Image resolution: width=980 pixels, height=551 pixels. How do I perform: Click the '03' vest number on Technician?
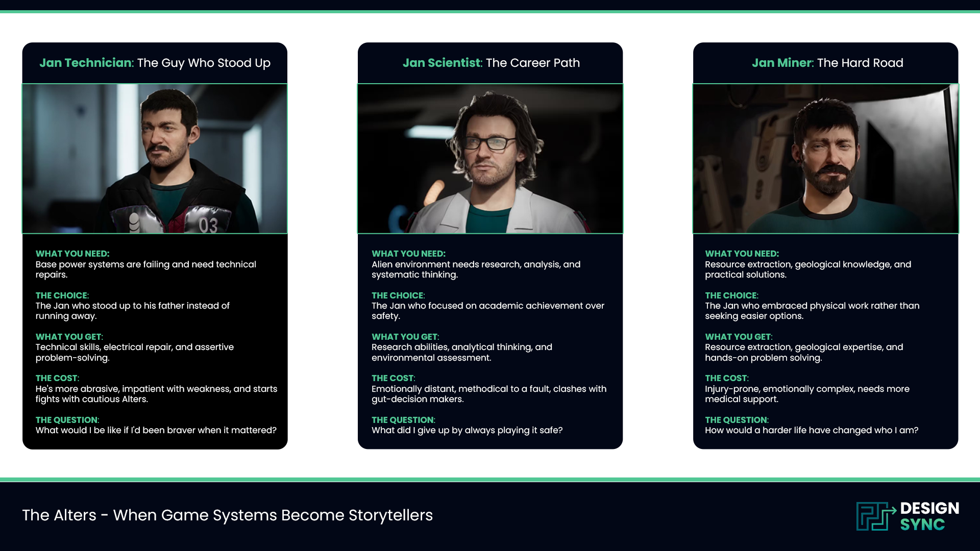(x=208, y=225)
